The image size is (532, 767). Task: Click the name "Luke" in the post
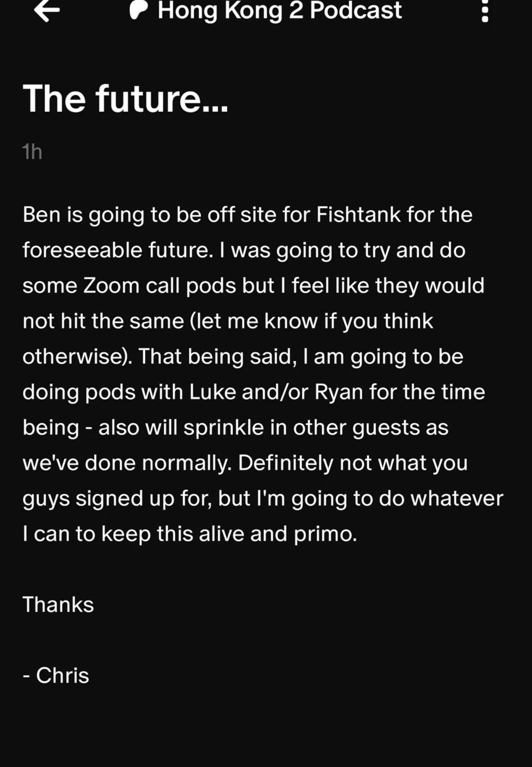(x=212, y=392)
